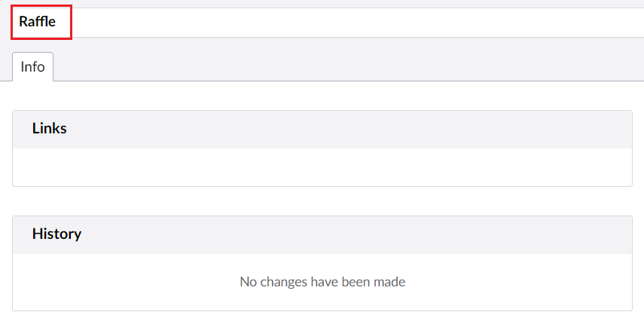Click the empty Links panel body
The image size is (644, 315).
[x=322, y=167]
